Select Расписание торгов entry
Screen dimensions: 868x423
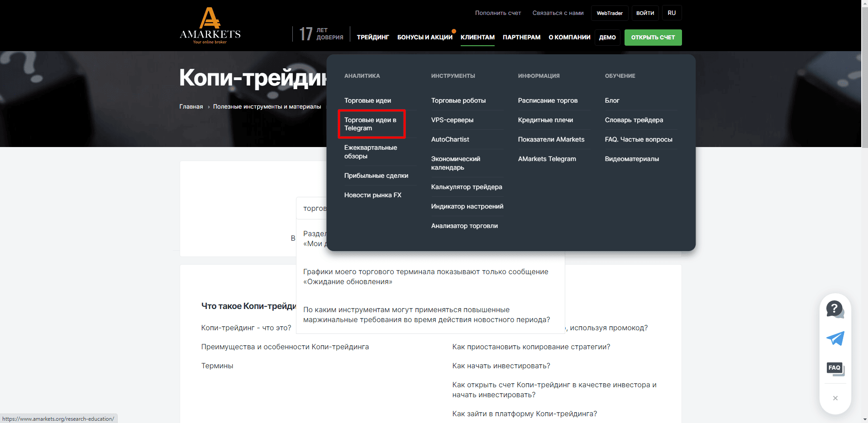click(548, 100)
